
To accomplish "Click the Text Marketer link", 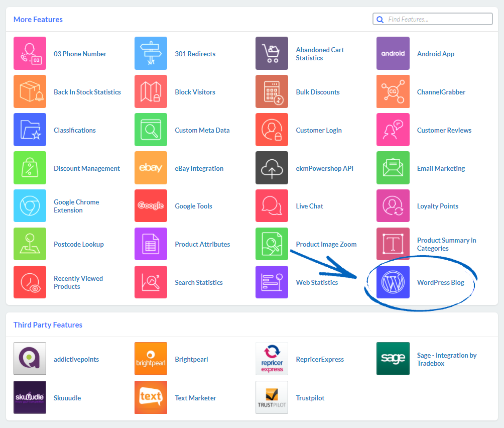I will click(195, 397).
